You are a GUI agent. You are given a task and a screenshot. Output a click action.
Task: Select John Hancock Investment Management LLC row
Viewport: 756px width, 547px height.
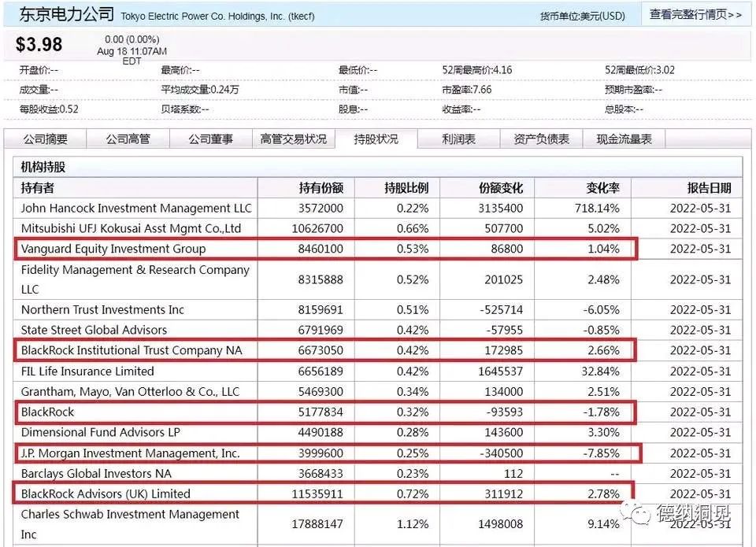377,209
